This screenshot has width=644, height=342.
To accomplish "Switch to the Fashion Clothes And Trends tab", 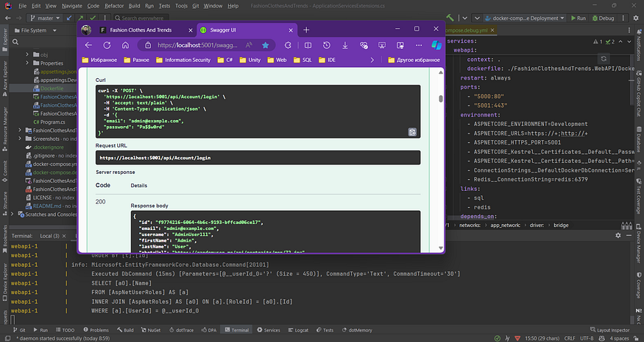I will [141, 30].
